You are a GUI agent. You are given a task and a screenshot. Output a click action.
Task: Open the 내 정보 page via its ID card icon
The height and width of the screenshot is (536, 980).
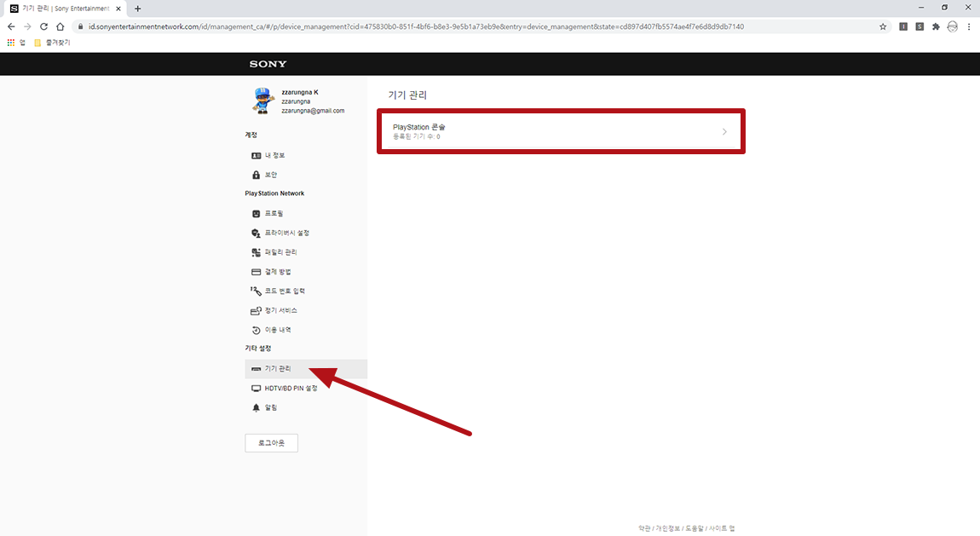(256, 155)
